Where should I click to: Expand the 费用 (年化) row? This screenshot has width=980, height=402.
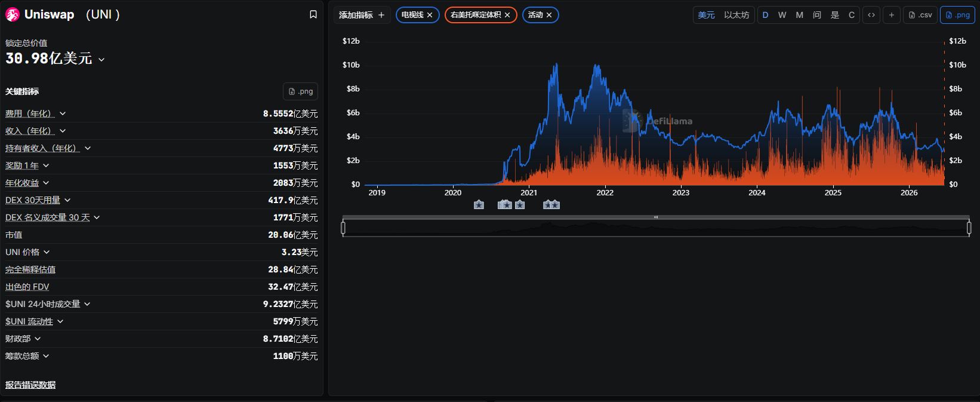[63, 113]
